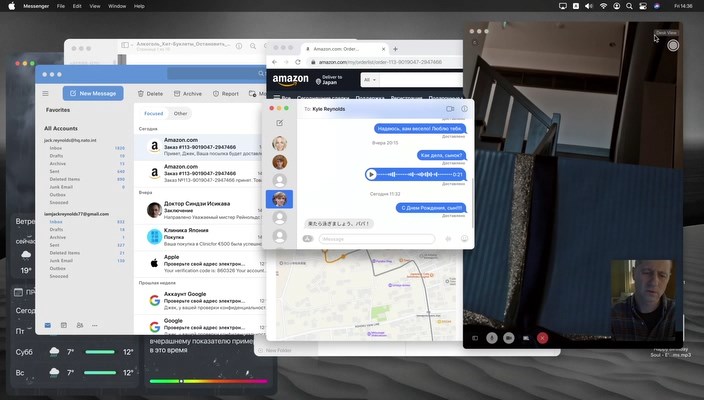The width and height of the screenshot is (704, 400).
Task: Open the emoji picker in Messages
Action: [x=464, y=239]
